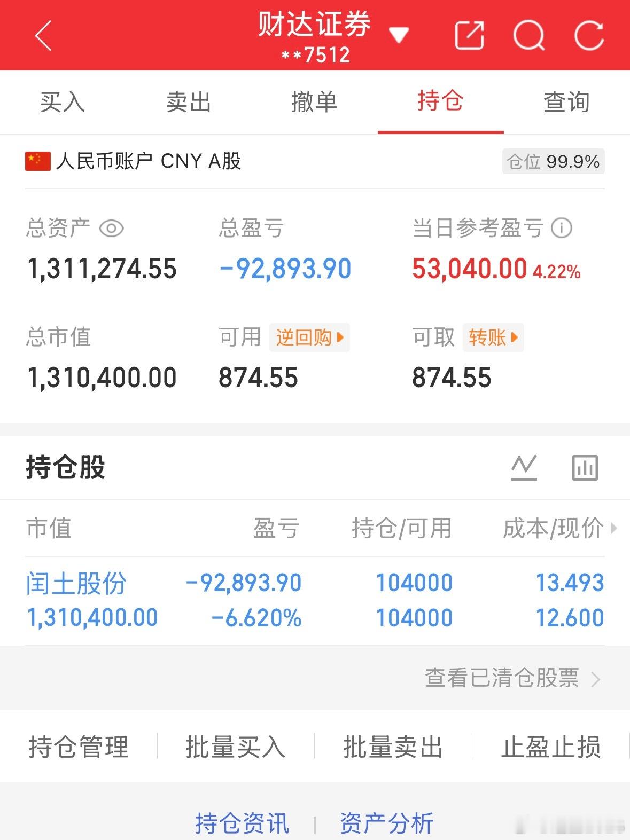Image resolution: width=630 pixels, height=840 pixels.
Task: Tap the 市值 column header
Action: coord(49,528)
